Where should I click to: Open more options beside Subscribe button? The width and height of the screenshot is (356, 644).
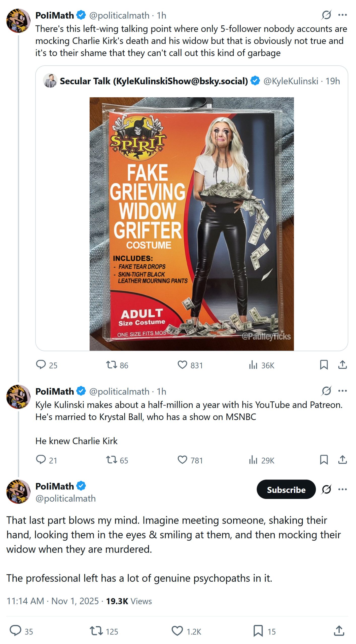tap(342, 489)
